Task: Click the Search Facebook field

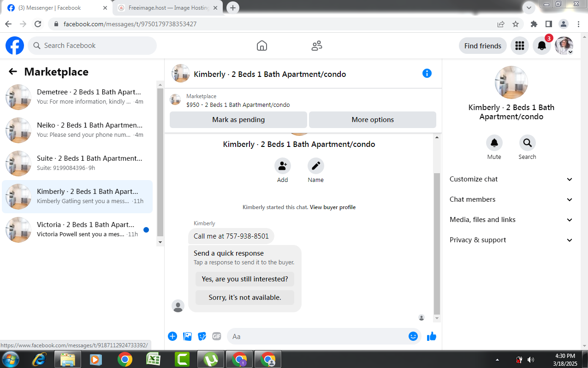Action: pos(92,46)
